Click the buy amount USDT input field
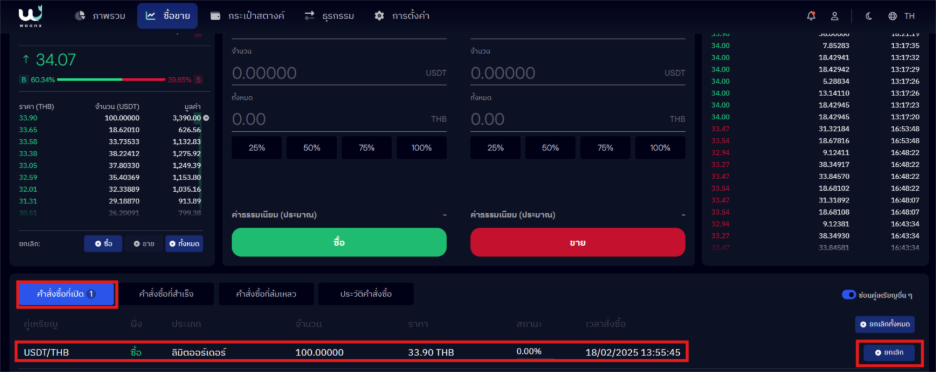The width and height of the screenshot is (936, 372). click(x=339, y=73)
